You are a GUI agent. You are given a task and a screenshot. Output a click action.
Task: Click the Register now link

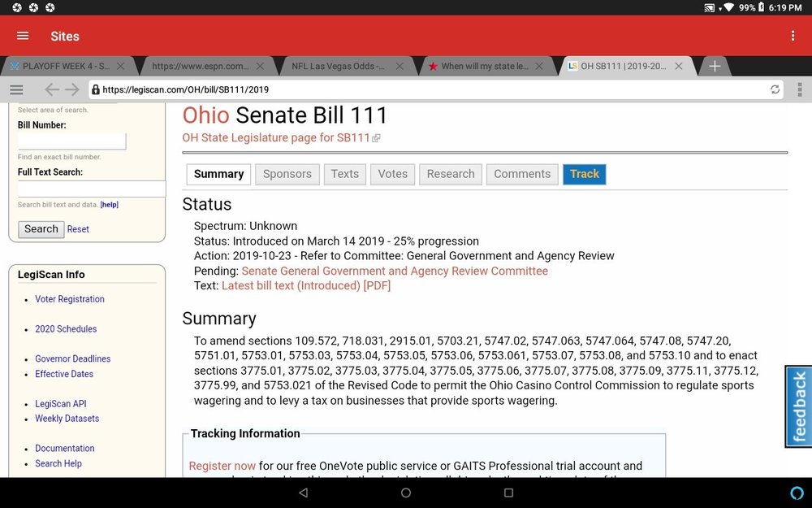(x=222, y=466)
